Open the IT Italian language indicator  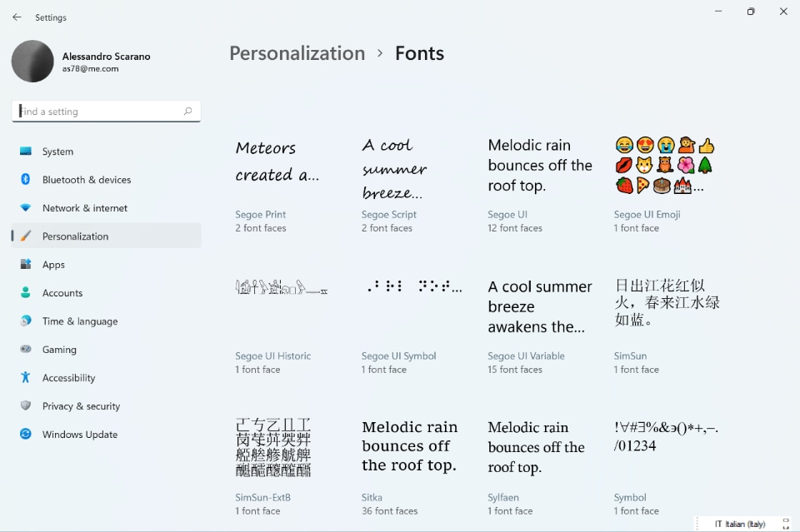click(740, 524)
